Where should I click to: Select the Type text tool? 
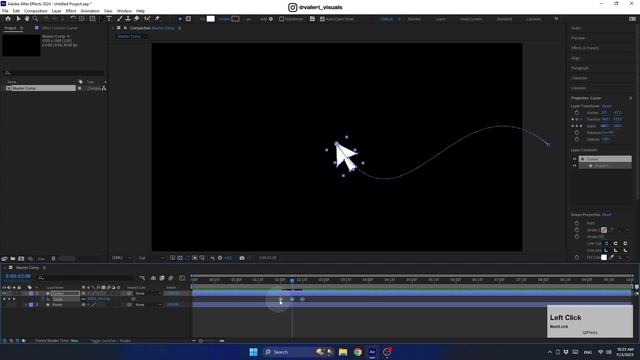tap(109, 19)
